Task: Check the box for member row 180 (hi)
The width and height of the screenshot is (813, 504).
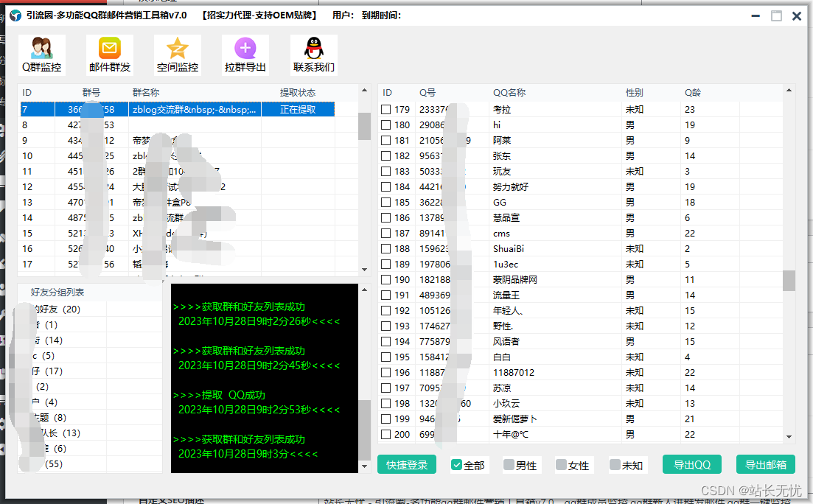Action: [x=385, y=125]
